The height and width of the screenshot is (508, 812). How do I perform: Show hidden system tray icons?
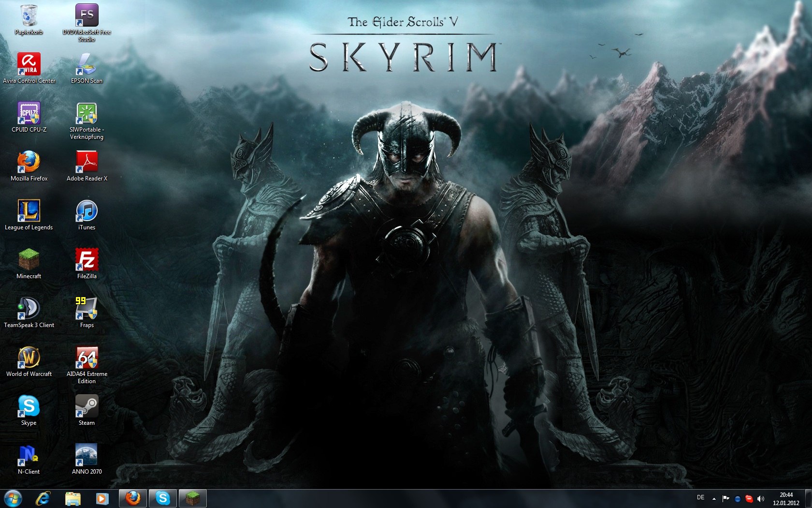714,498
